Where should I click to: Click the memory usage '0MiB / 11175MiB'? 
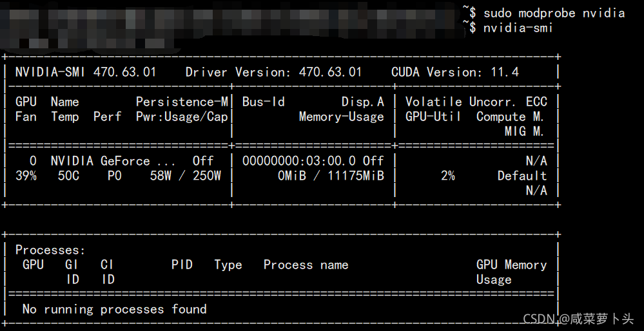pyautogui.click(x=331, y=176)
